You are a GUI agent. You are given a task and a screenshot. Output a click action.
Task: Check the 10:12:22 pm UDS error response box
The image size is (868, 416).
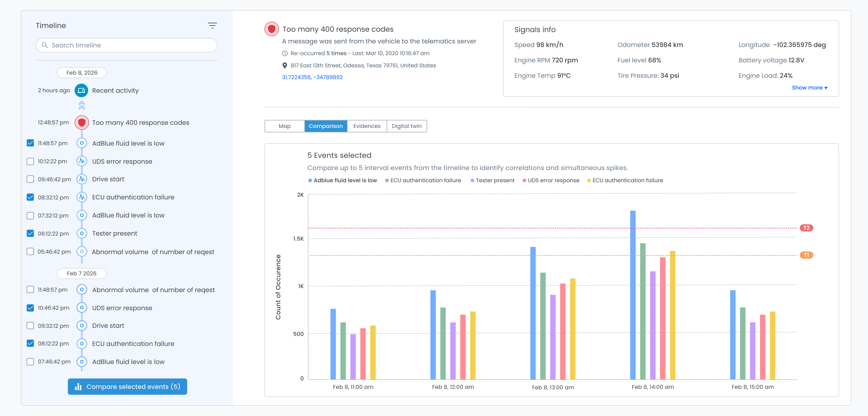(30, 161)
